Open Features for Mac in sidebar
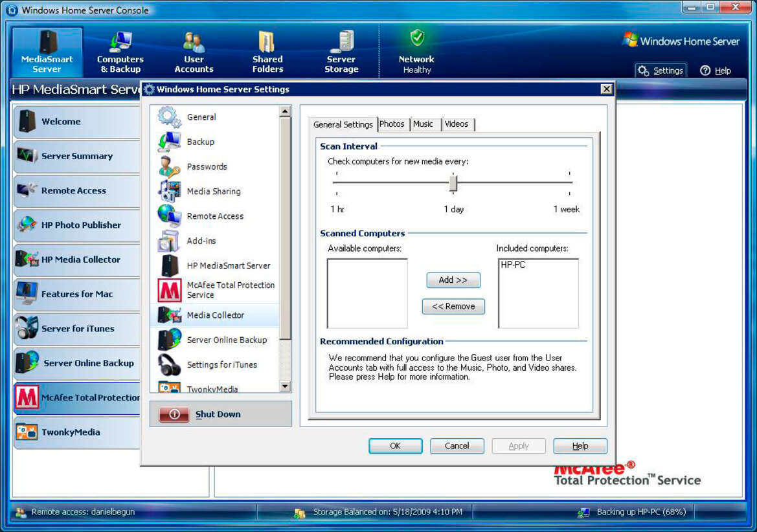 (x=77, y=294)
